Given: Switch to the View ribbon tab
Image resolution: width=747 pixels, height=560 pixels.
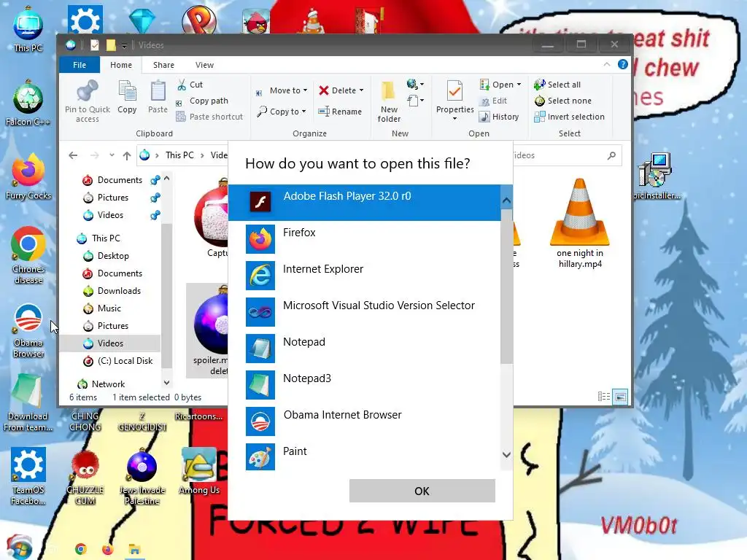Looking at the screenshot, I should click(x=204, y=65).
